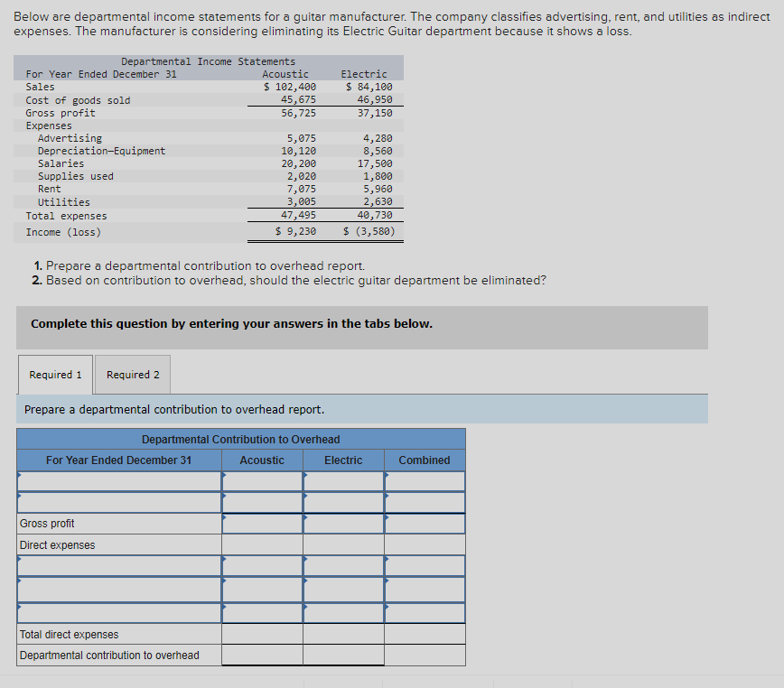784x688 pixels.
Task: Select the Required 1 tab
Action: (55, 375)
